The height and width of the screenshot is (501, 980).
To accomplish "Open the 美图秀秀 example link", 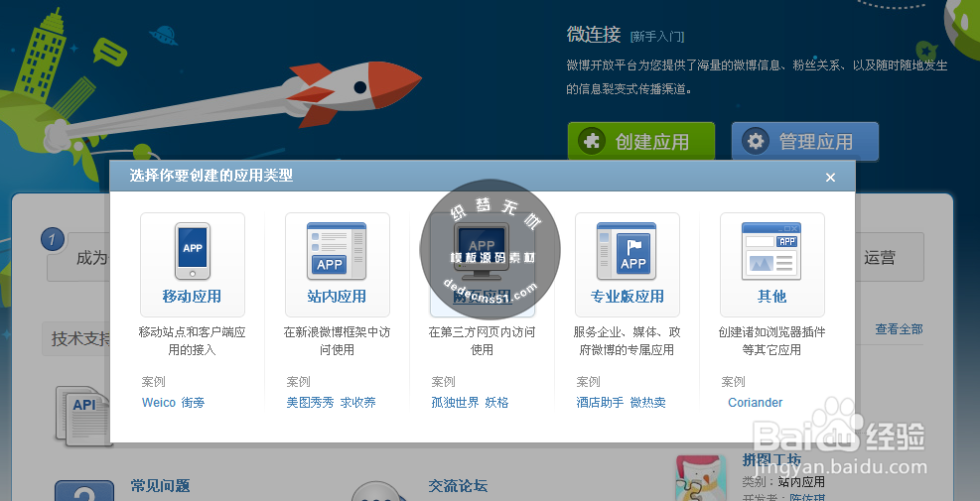I will click(x=311, y=403).
